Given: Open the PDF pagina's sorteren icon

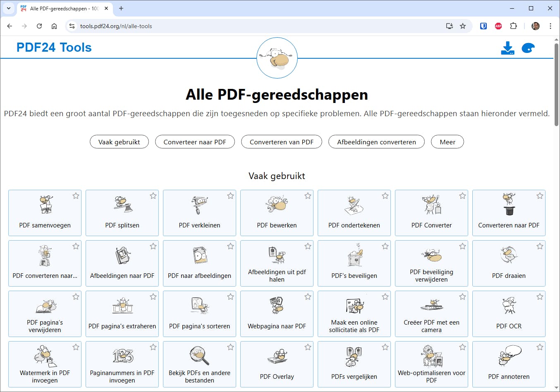Looking at the screenshot, I should [x=200, y=306].
